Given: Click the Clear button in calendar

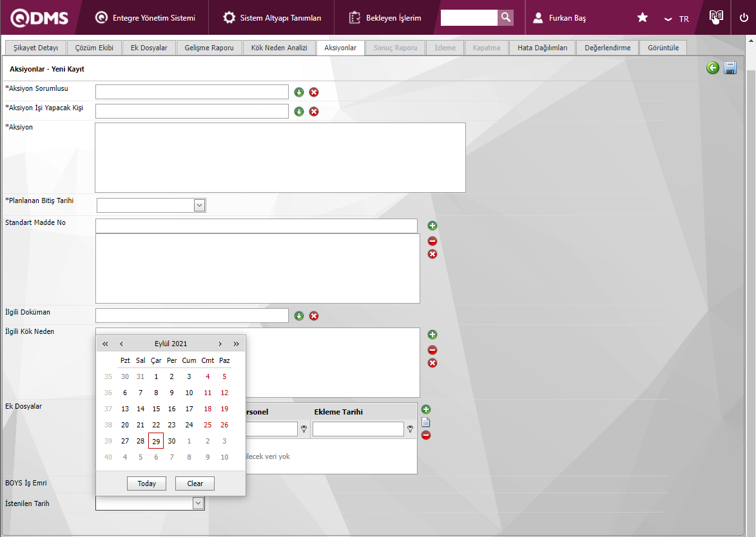Looking at the screenshot, I should tap(195, 483).
